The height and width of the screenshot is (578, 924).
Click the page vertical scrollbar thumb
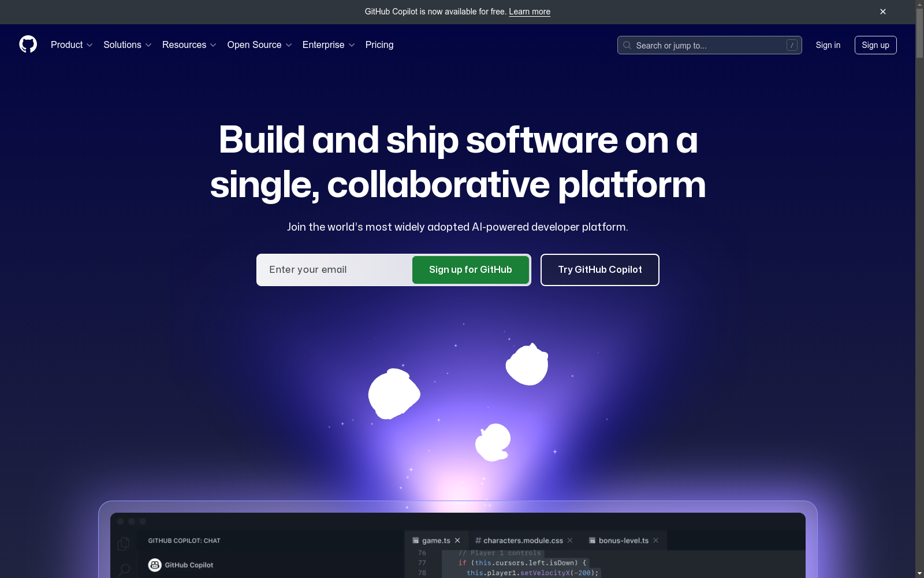(x=919, y=32)
